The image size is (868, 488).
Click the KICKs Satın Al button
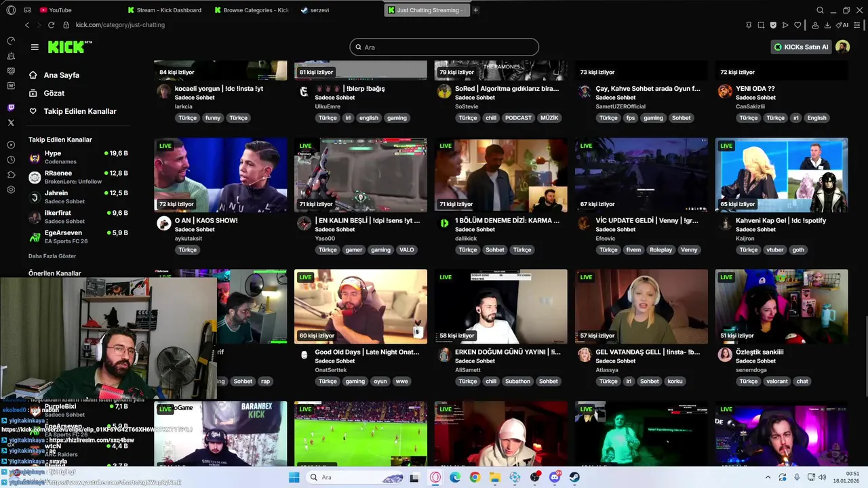[x=802, y=47]
